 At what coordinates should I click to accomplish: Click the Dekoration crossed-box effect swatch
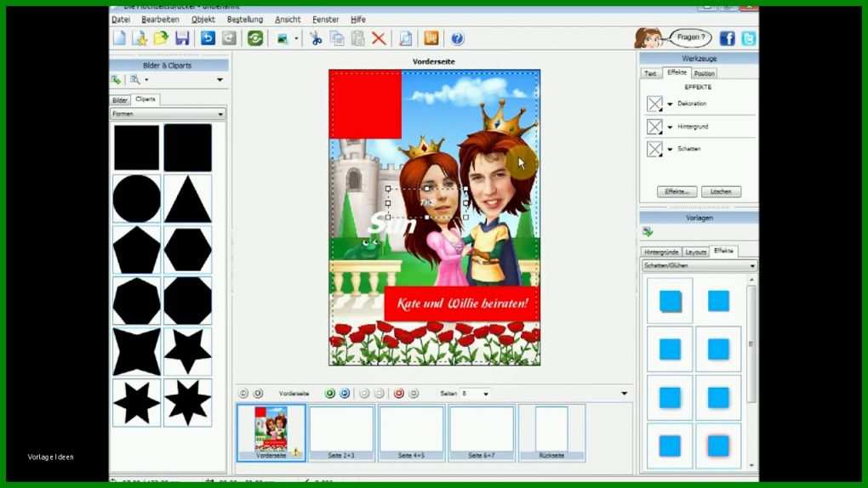tap(654, 104)
